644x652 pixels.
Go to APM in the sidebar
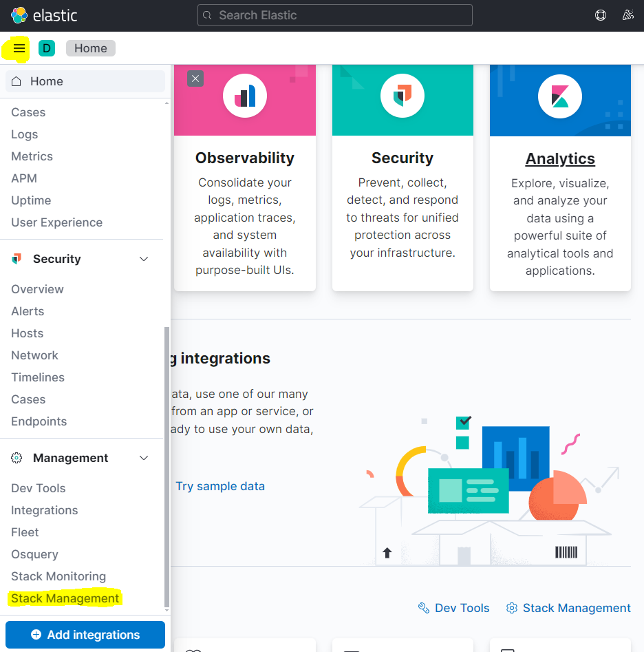click(24, 178)
